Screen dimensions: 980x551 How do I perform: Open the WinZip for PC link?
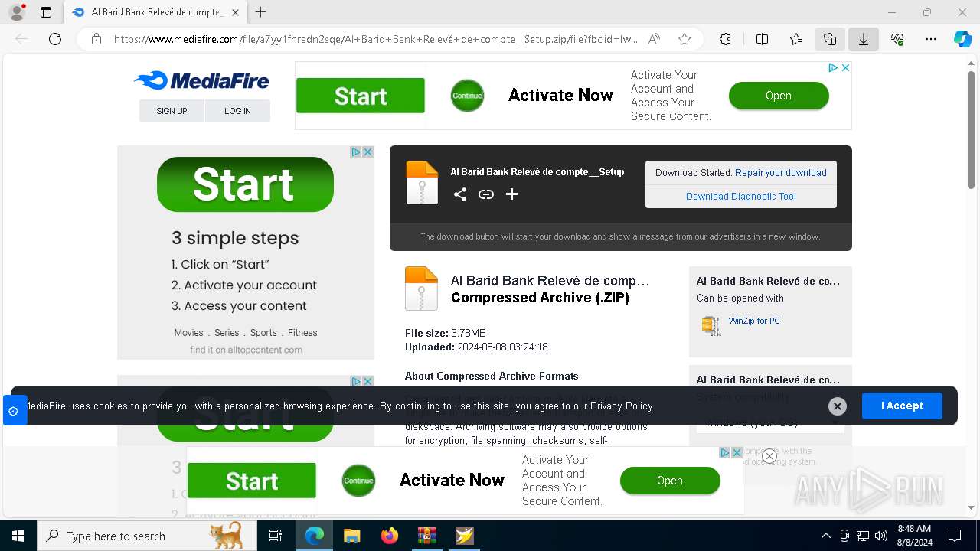754,321
